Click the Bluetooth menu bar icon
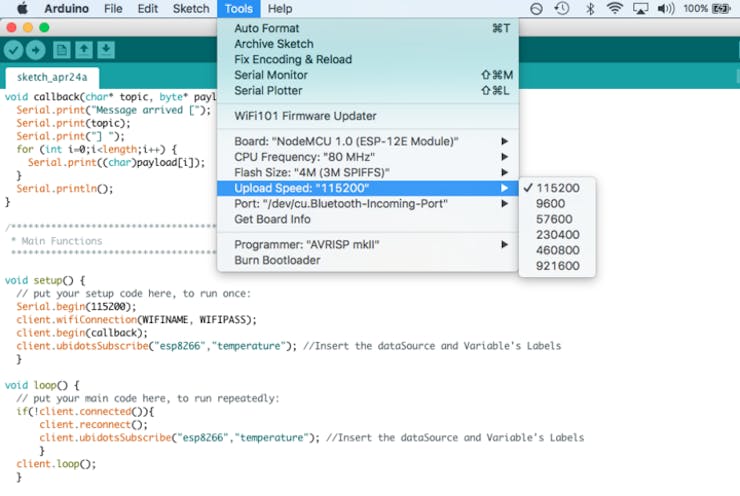The image size is (740, 496). [x=589, y=9]
